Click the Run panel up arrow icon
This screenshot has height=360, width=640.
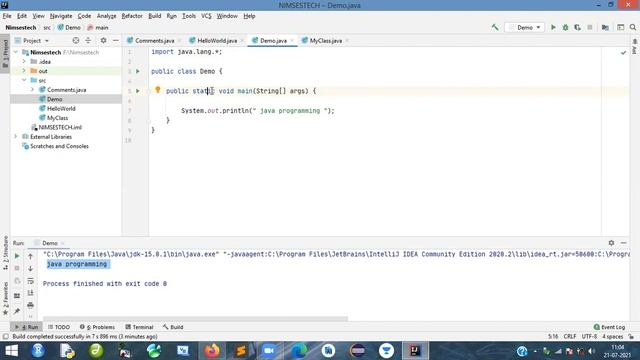(30, 256)
